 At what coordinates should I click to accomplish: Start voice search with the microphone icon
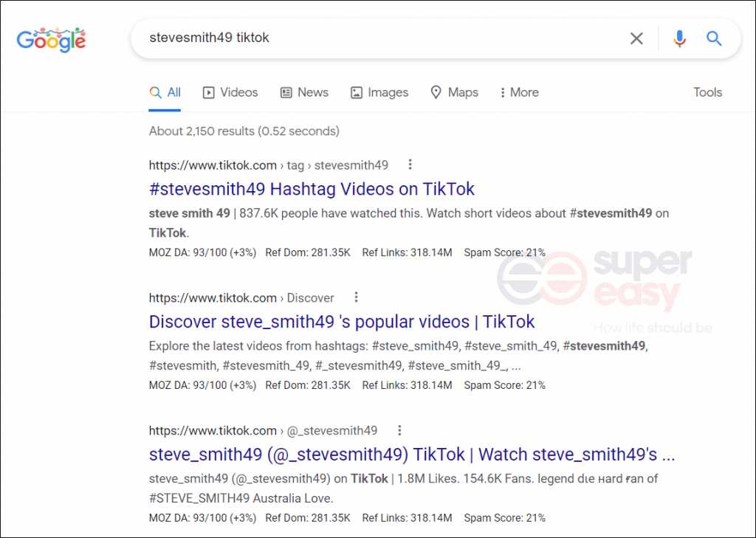click(x=679, y=38)
